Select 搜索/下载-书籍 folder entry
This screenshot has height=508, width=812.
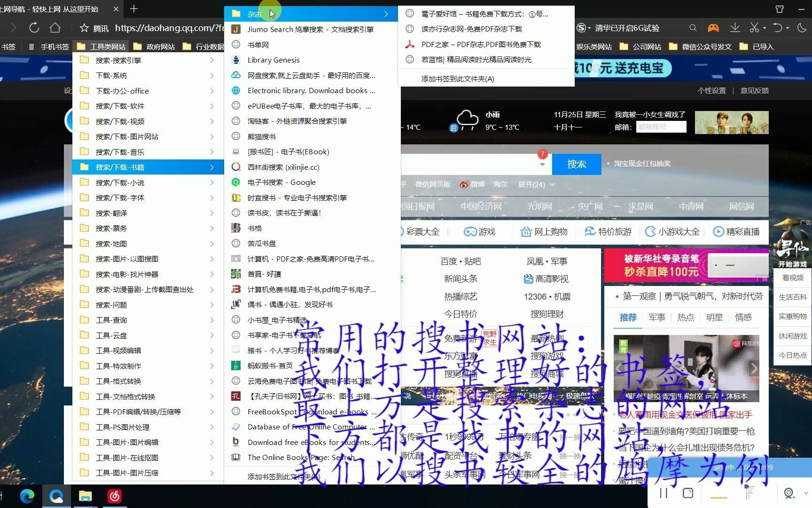pos(148,167)
